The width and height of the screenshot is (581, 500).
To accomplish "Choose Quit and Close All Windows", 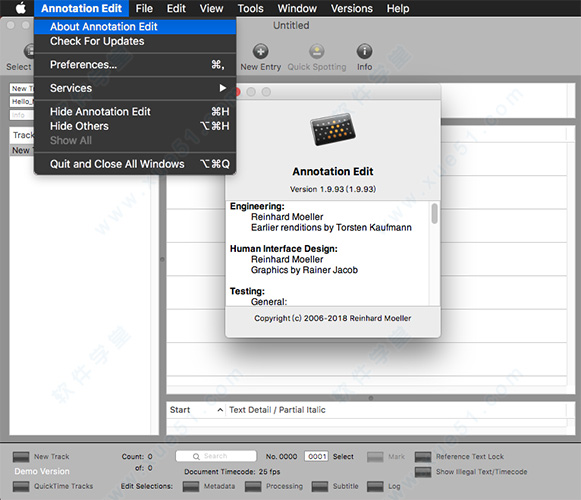I will pyautogui.click(x=135, y=164).
